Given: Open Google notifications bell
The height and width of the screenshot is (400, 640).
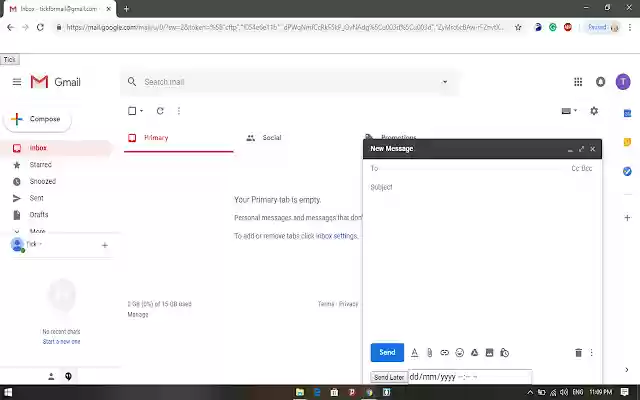Looking at the screenshot, I should tap(600, 82).
